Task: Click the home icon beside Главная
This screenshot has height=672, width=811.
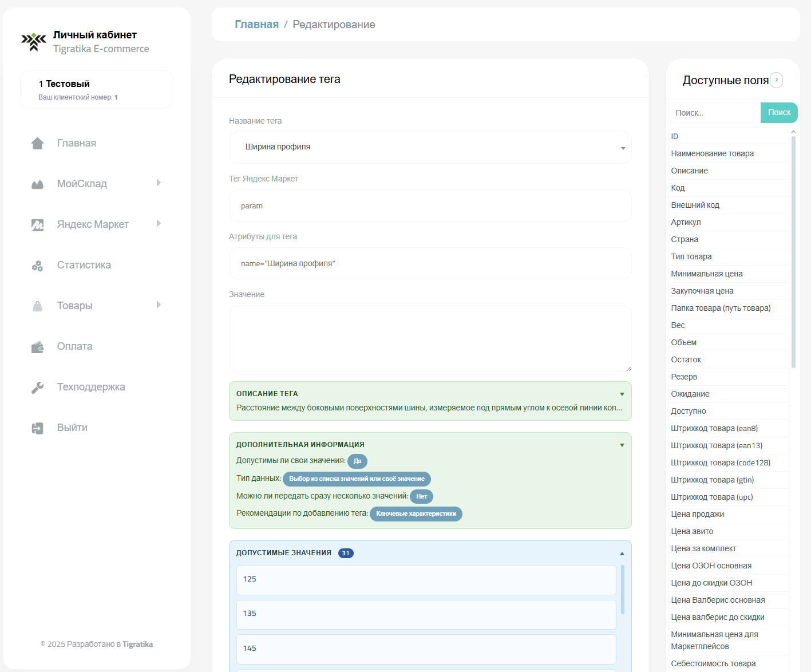Action: click(x=37, y=143)
